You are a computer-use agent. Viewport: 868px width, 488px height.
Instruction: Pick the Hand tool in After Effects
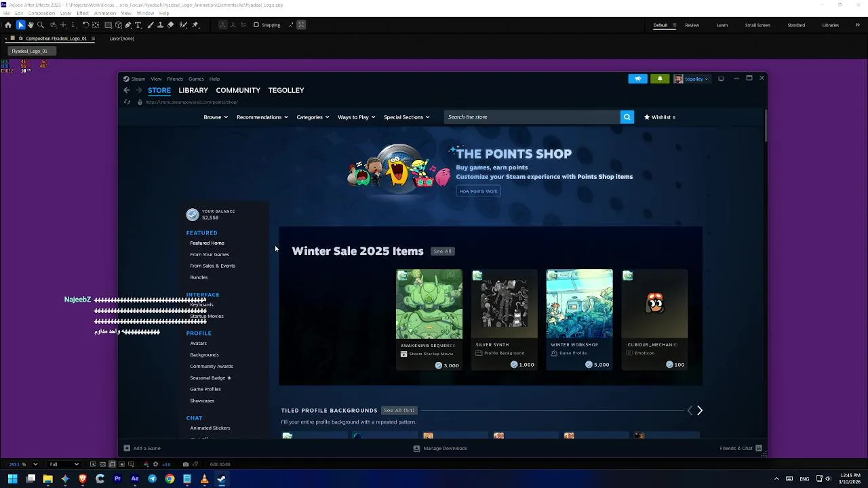click(x=31, y=25)
